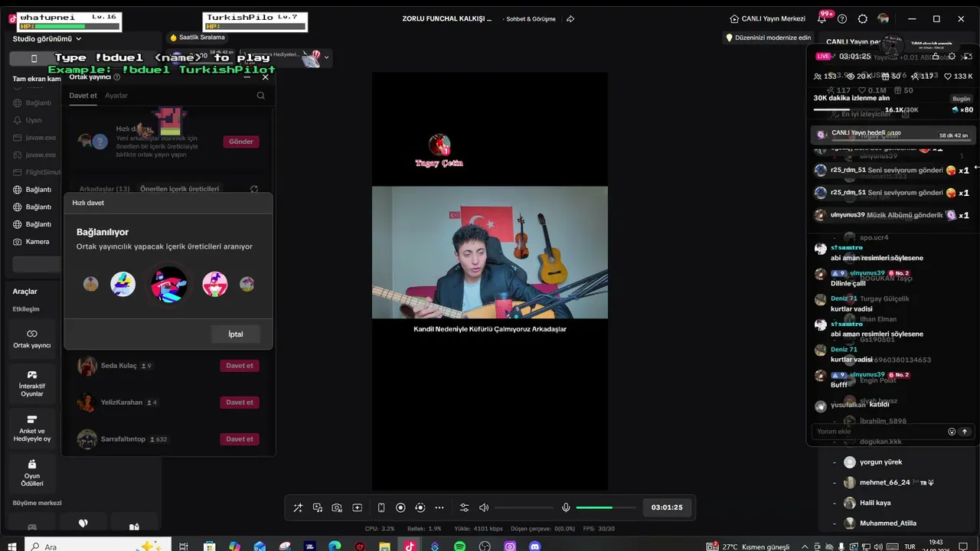The height and width of the screenshot is (551, 980).
Task: Select viewer Halil kaya in list
Action: 867,503
